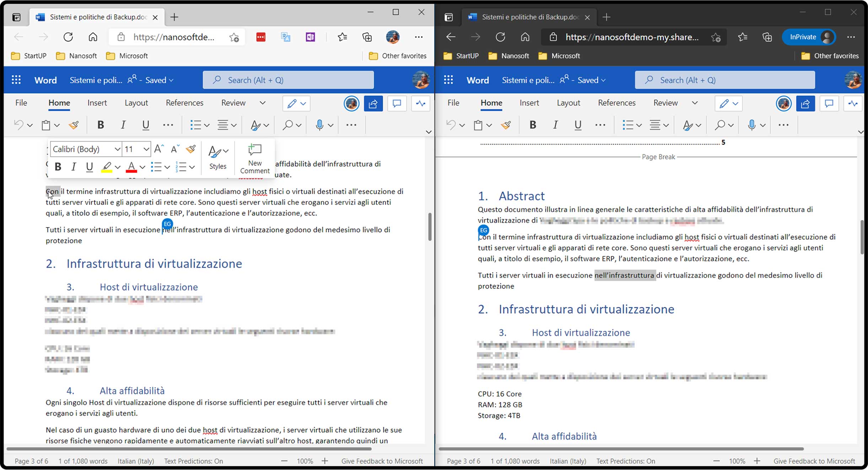This screenshot has width=868, height=470.
Task: Click address bar in right browser window
Action: 633,37
